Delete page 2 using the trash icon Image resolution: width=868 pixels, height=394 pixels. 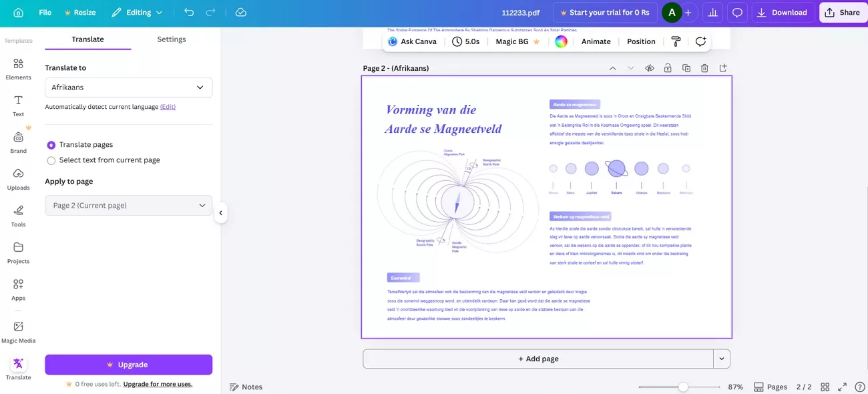pos(704,67)
